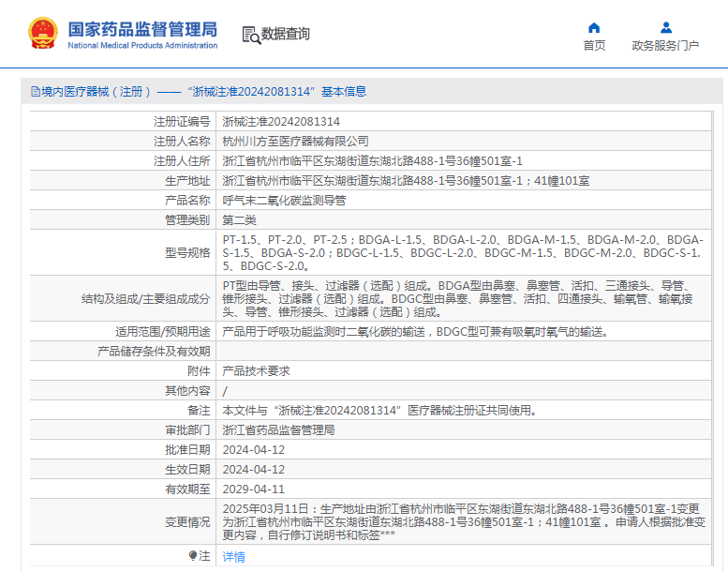The image size is (728, 572).
Task: Click the 产品储存条件及有效期 label
Action: pyautogui.click(x=154, y=352)
